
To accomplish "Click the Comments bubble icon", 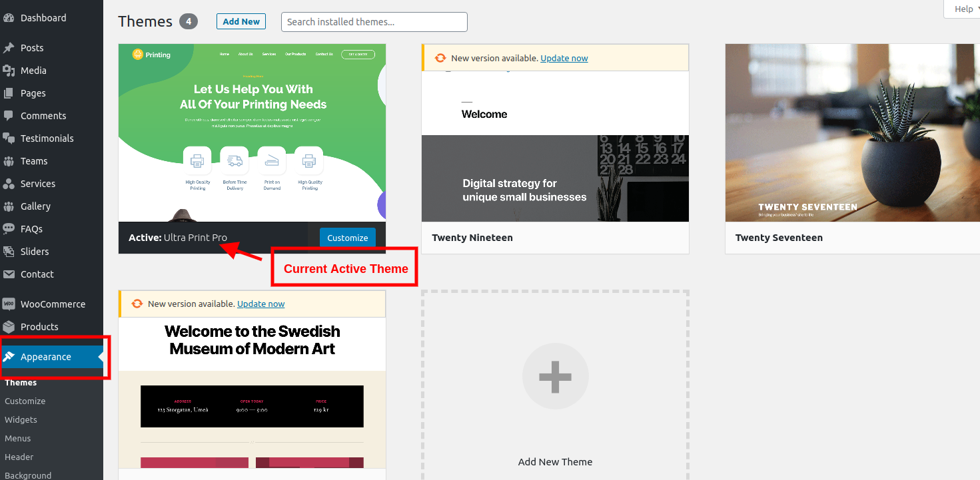I will (x=9, y=116).
